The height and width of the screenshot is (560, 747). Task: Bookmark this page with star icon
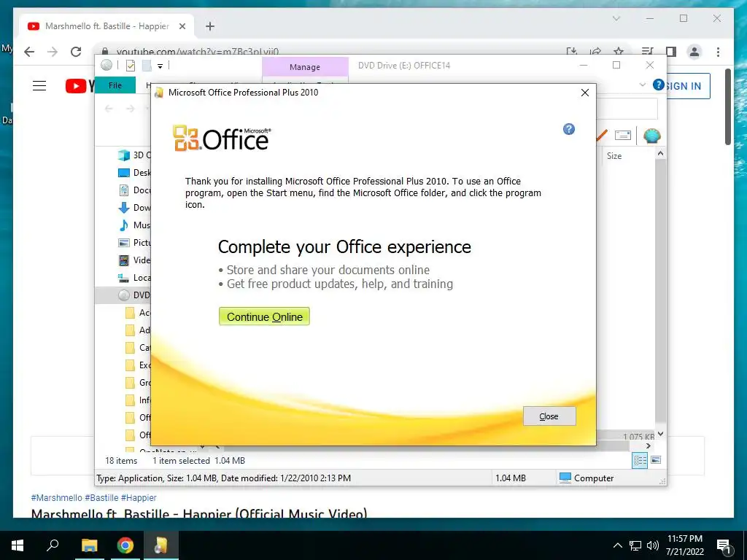pyautogui.click(x=619, y=52)
